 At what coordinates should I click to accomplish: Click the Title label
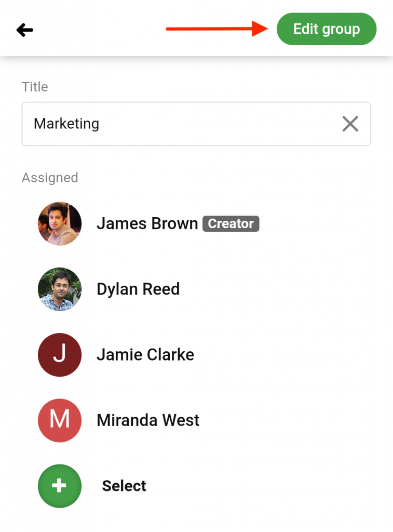35,87
